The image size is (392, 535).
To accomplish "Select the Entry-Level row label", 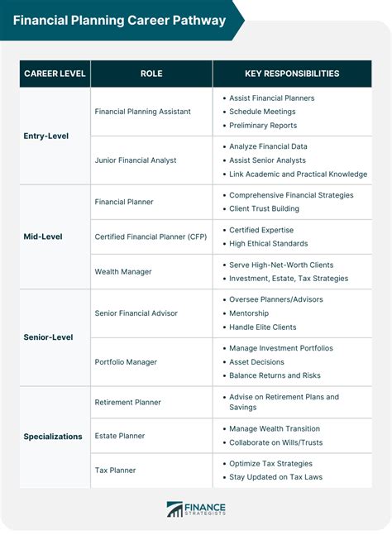I will click(x=46, y=136).
